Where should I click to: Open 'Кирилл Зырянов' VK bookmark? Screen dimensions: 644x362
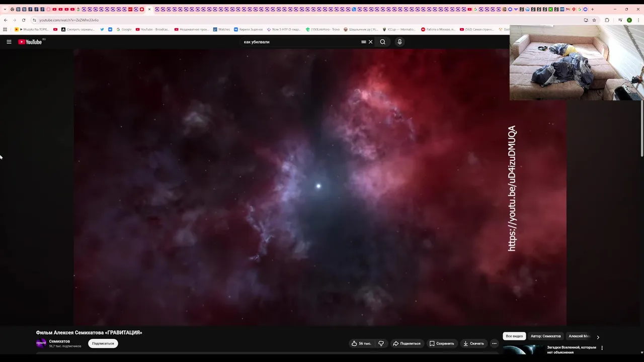[249, 29]
